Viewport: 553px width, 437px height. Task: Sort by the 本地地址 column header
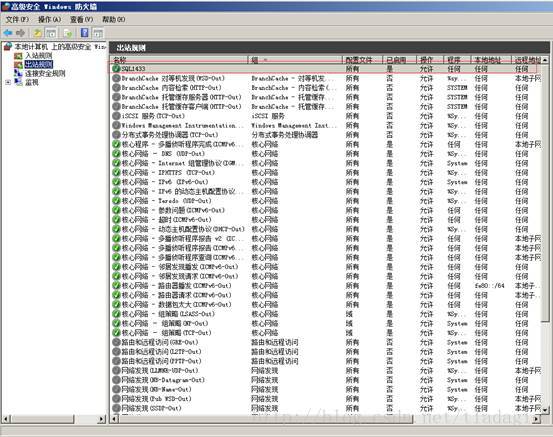click(491, 60)
